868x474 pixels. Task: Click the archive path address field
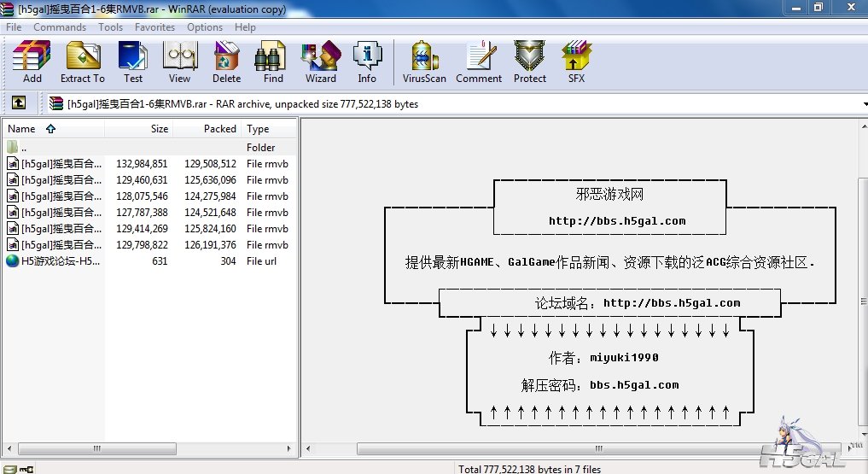click(452, 103)
